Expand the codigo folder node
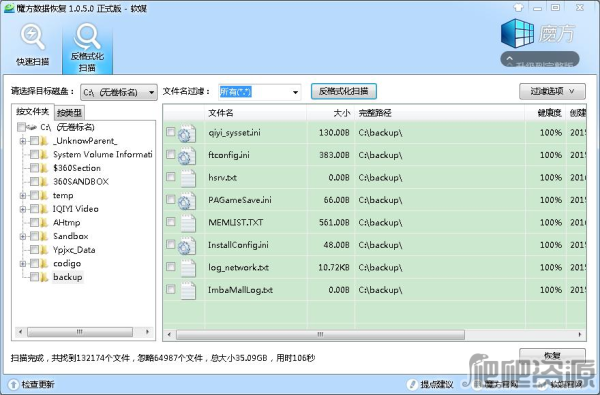The width and height of the screenshot is (600, 395). 23,263
